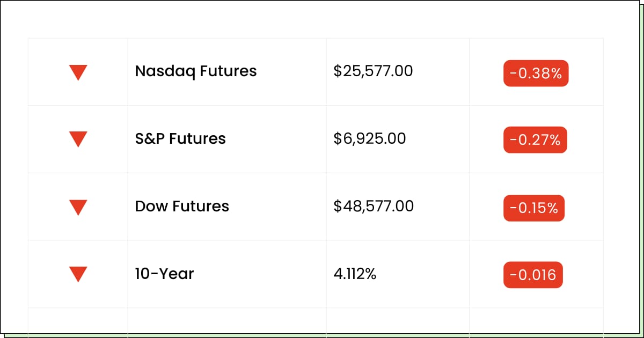The height and width of the screenshot is (338, 644).
Task: Click the -0.27% change badge
Action: pos(535,141)
